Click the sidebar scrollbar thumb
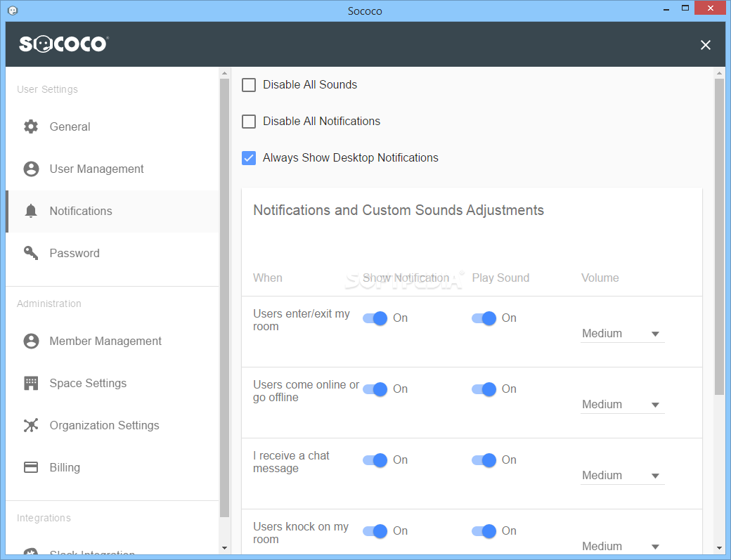Screen dimensions: 731x560 click(224, 298)
